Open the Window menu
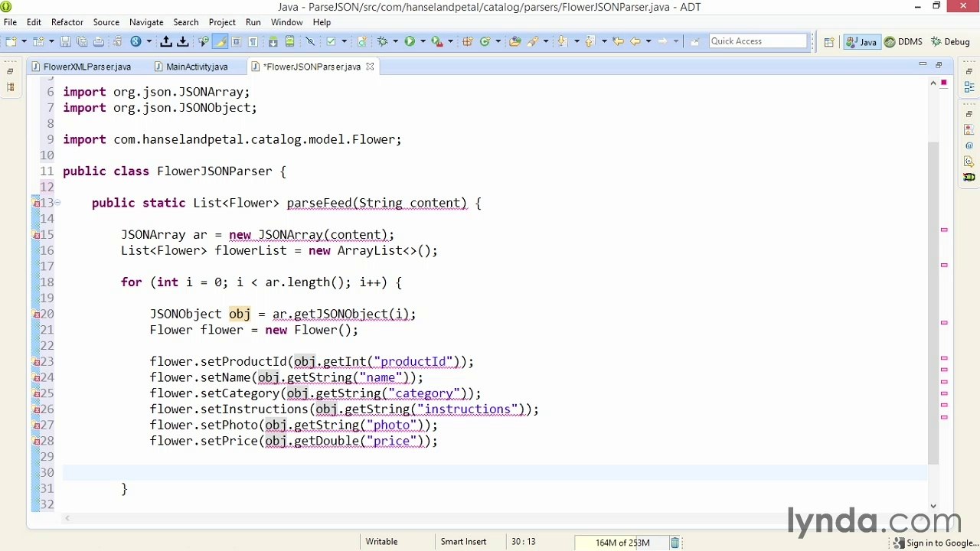The width and height of the screenshot is (980, 551). point(287,22)
